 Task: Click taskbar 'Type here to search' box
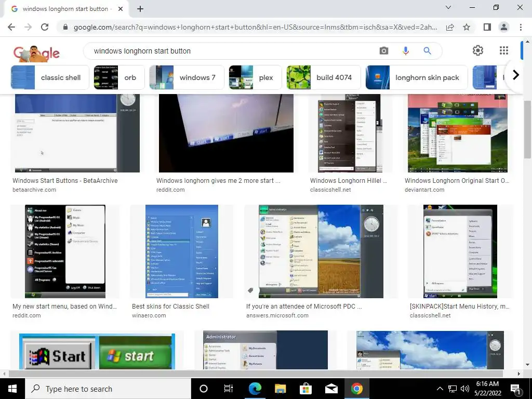108,389
